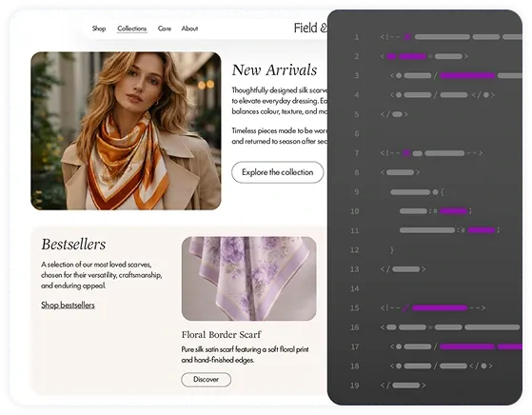
Task: Click the purple comment on line 15
Action: click(x=440, y=307)
